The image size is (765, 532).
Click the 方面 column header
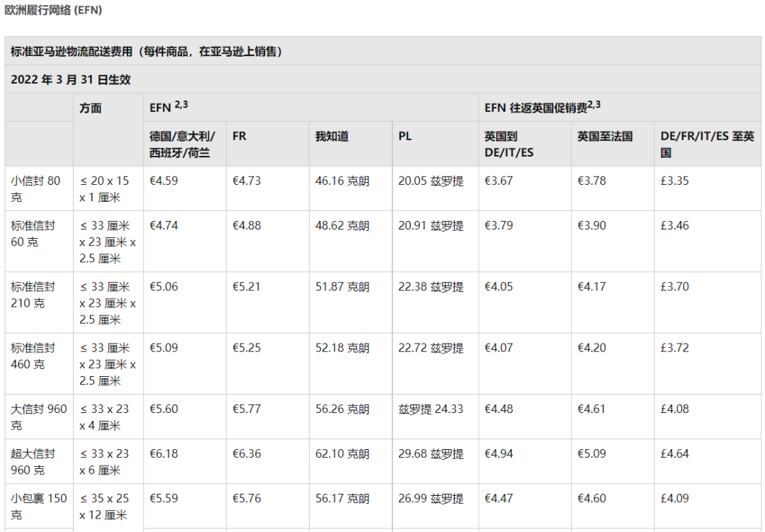coord(91,108)
